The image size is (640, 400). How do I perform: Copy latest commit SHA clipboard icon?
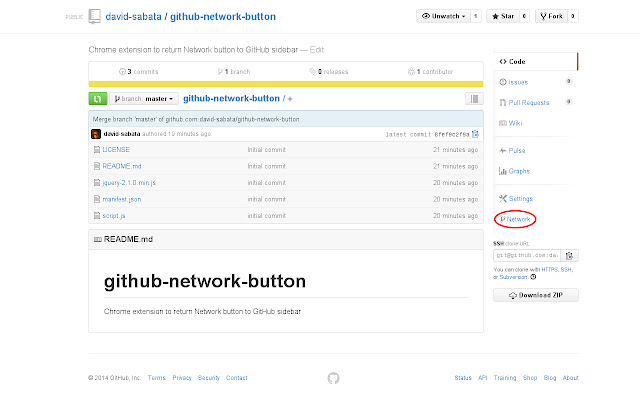coord(475,134)
